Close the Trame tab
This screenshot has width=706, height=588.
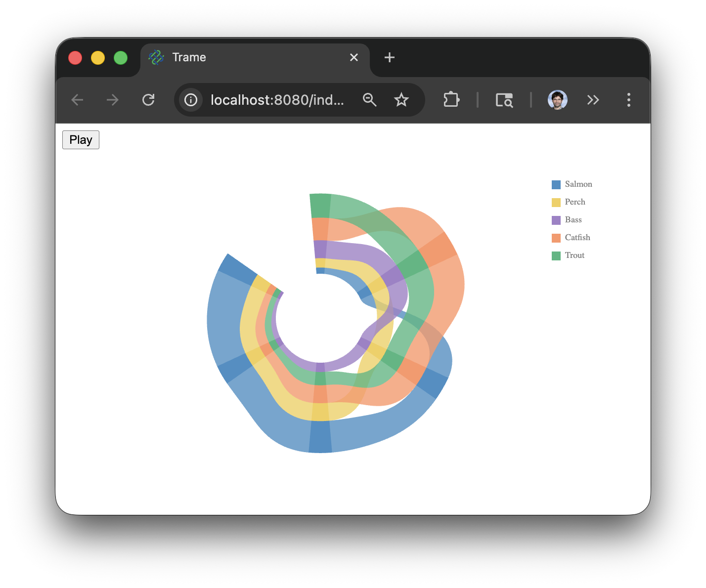[354, 57]
